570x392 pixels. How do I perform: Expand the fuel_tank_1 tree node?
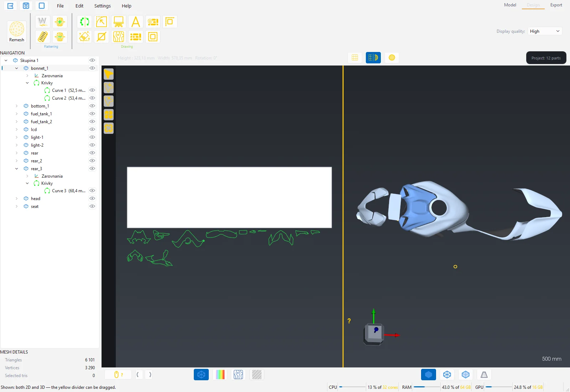[x=17, y=114]
